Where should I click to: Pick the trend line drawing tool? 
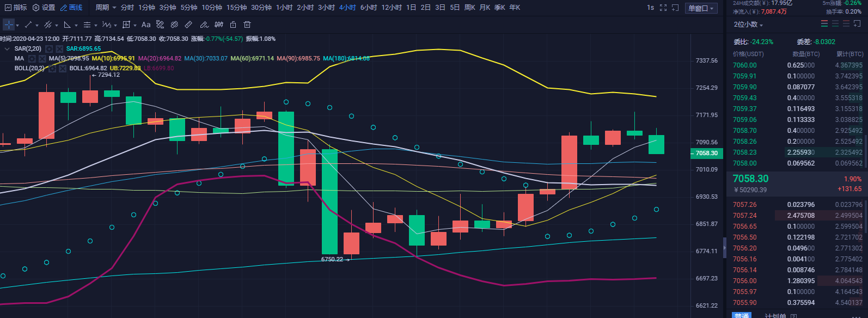click(x=28, y=25)
